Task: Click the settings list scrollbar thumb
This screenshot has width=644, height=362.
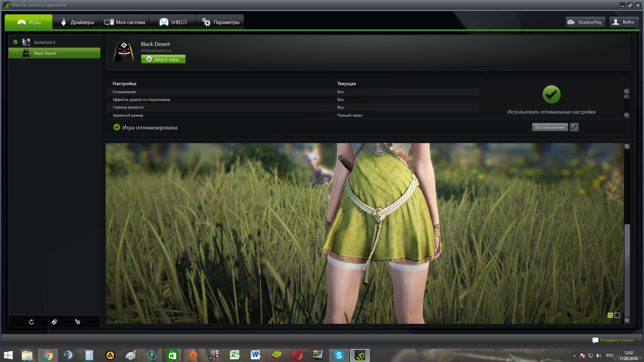Action: click(x=627, y=97)
